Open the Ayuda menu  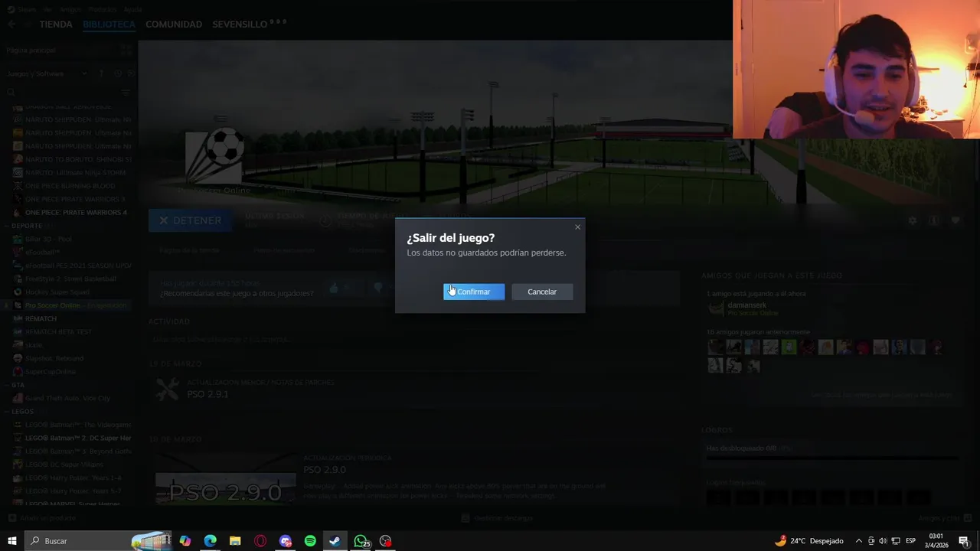pos(132,9)
